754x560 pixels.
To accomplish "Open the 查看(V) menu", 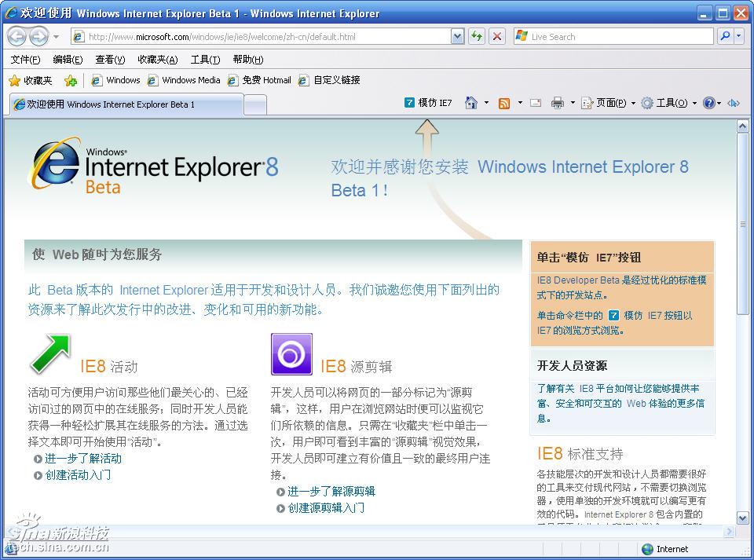I will click(x=110, y=60).
